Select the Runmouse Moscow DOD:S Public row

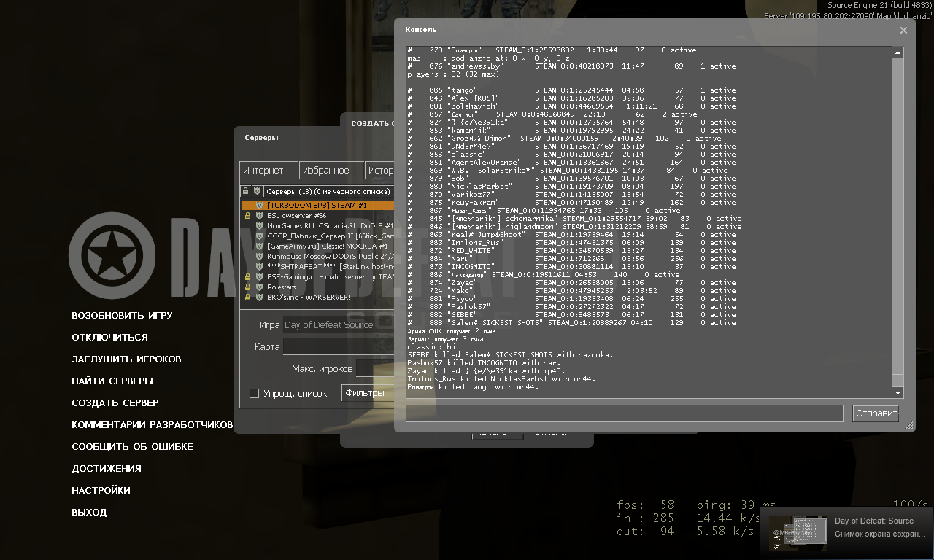tap(318, 257)
